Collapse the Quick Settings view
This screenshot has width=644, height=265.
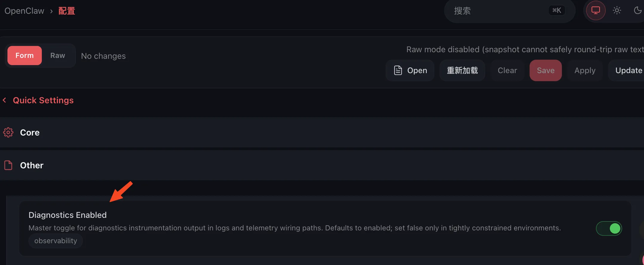click(43, 100)
